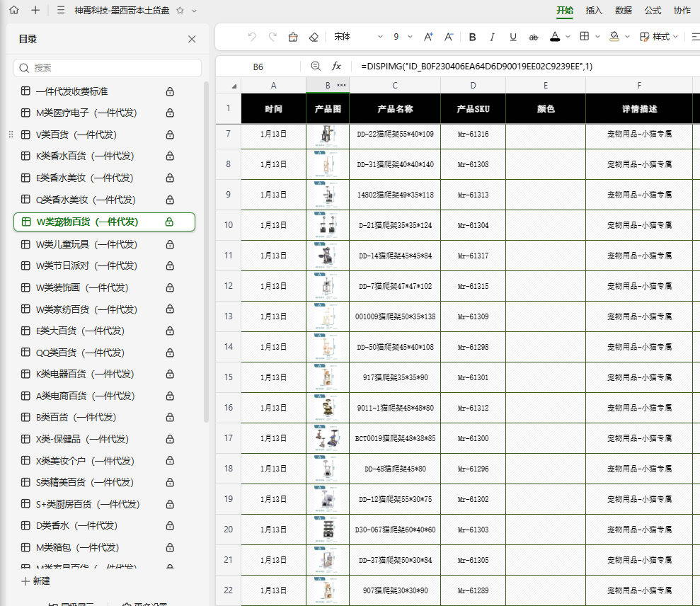Click lock icon of S+类厨房百货
The width and height of the screenshot is (700, 606).
(x=170, y=504)
